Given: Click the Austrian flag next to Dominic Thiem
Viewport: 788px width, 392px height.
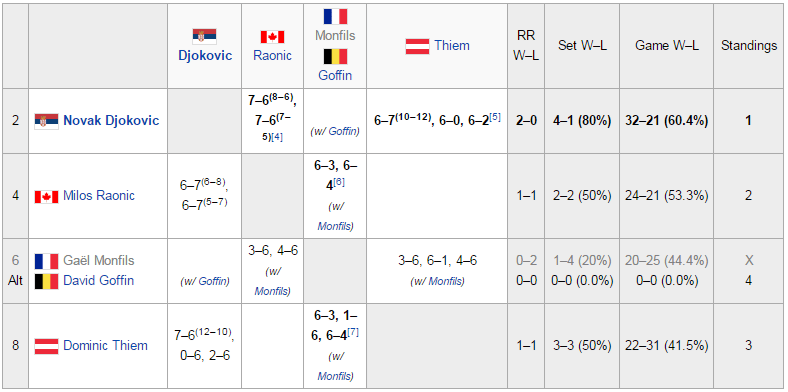Looking at the screenshot, I should [x=46, y=346].
